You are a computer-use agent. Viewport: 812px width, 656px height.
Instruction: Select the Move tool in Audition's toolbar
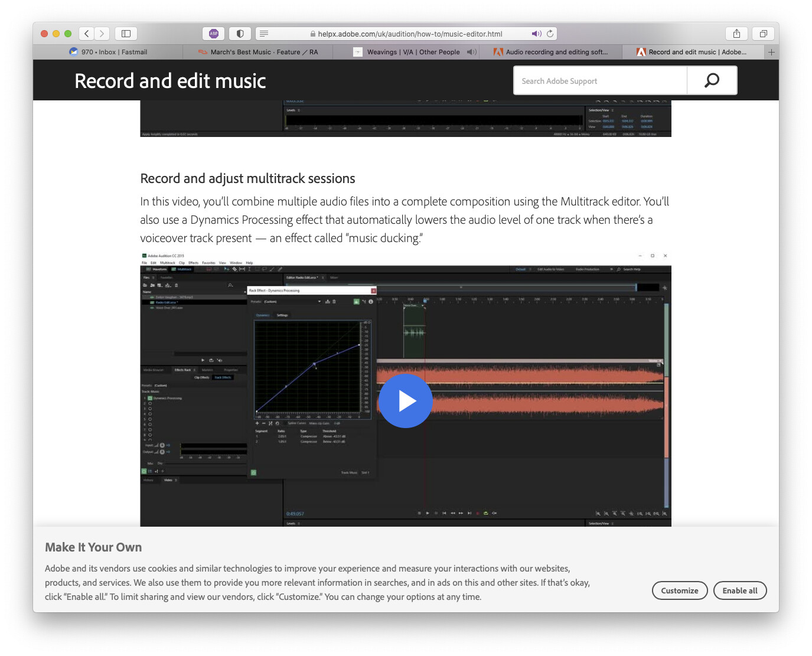pyautogui.click(x=226, y=269)
